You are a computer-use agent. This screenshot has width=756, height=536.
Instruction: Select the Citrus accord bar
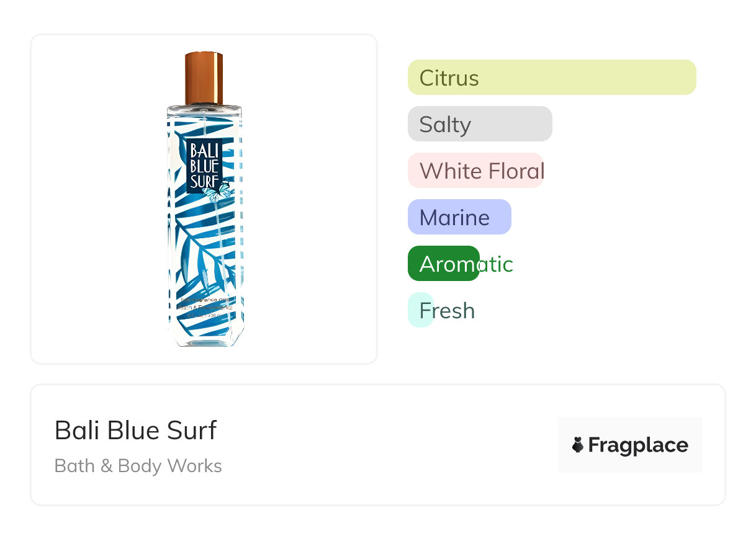[551, 78]
